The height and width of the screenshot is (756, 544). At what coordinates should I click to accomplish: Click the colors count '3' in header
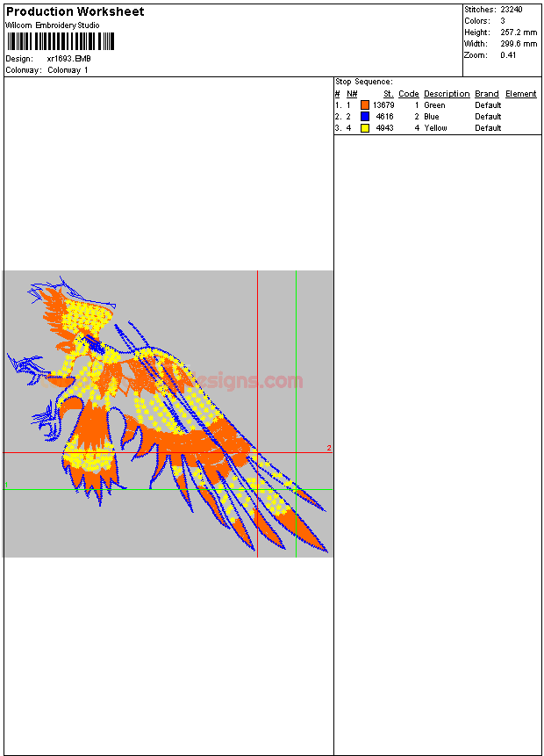pos(503,21)
